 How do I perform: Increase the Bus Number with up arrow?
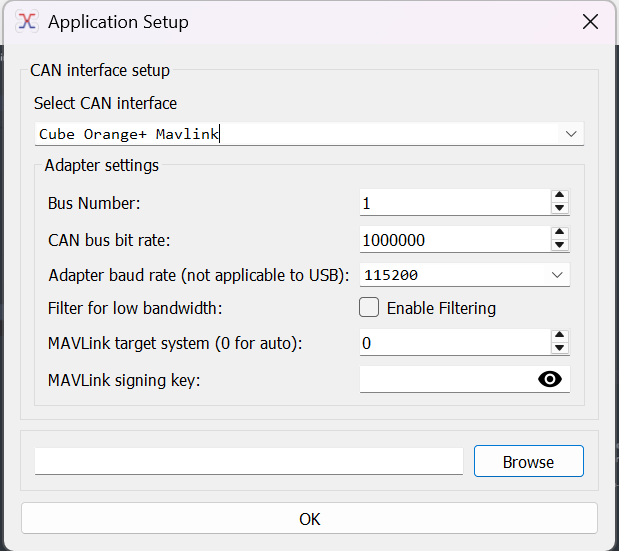pos(559,195)
